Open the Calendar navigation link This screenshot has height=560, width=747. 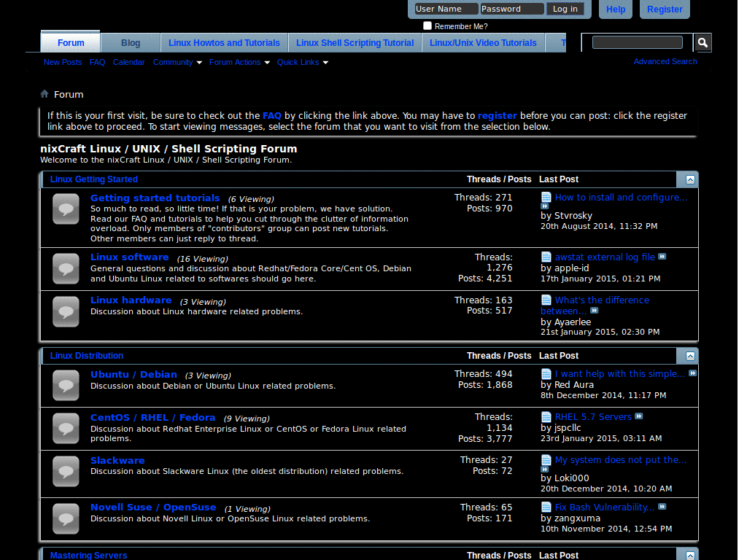coord(128,63)
